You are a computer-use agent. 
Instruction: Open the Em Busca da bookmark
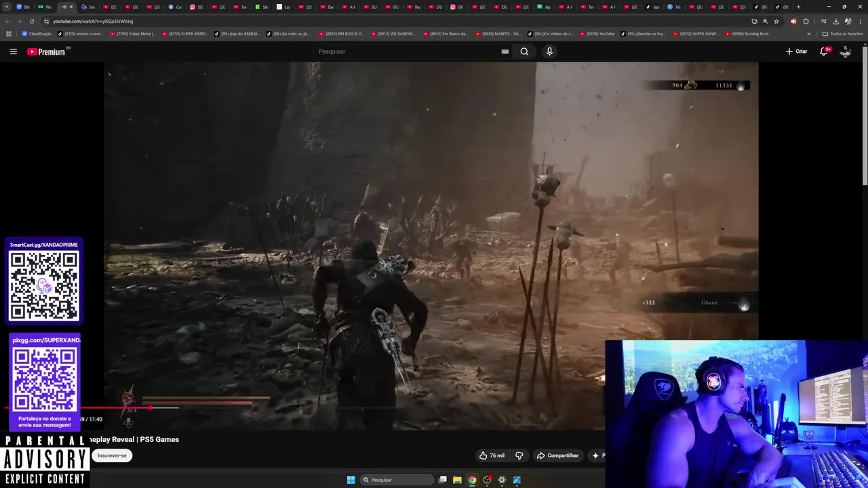pos(445,34)
